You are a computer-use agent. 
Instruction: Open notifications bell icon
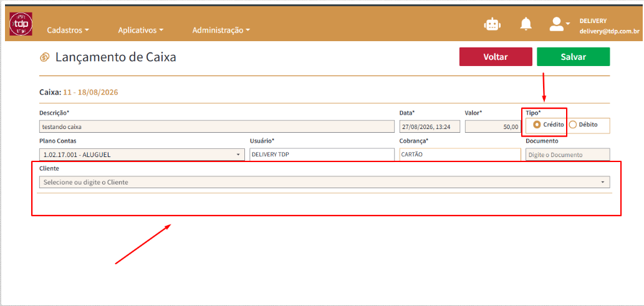tap(526, 24)
